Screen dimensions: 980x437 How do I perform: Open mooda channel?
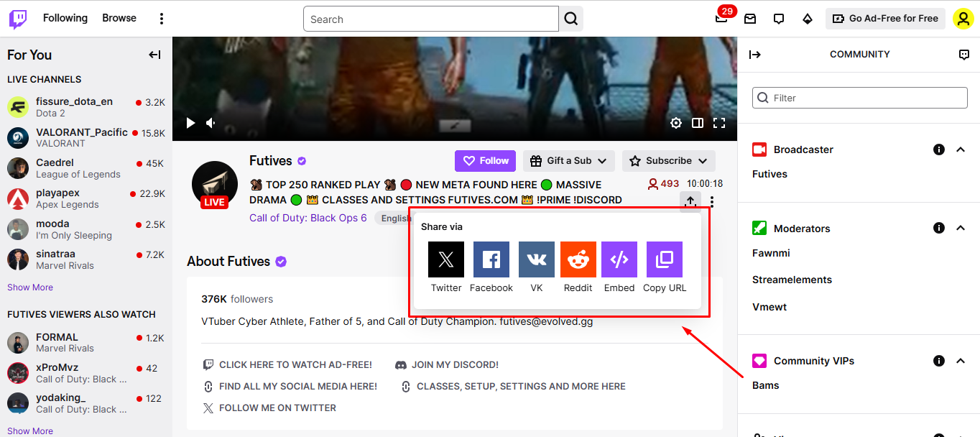point(86,229)
